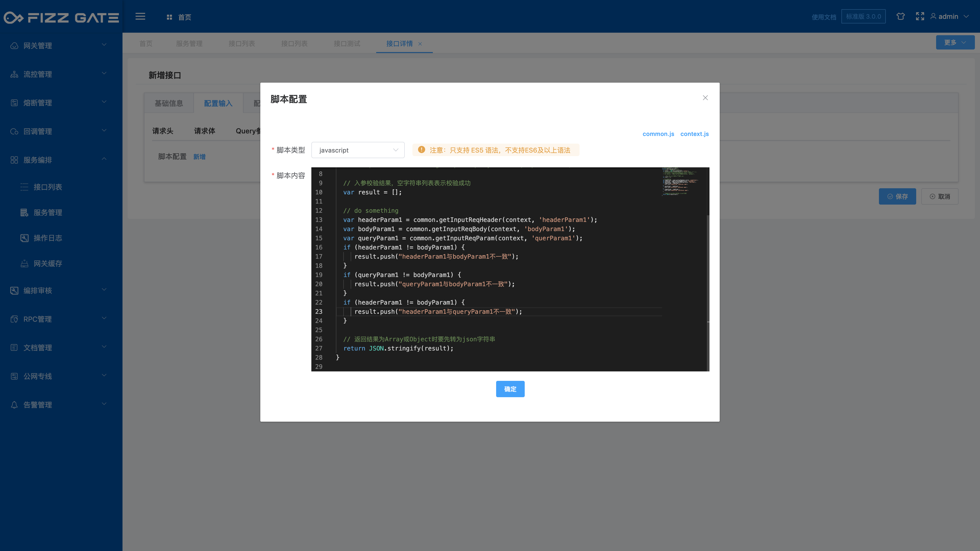Image resolution: width=980 pixels, height=551 pixels.
Task: Click line 27 return JSON.stringify statement
Action: tap(398, 348)
